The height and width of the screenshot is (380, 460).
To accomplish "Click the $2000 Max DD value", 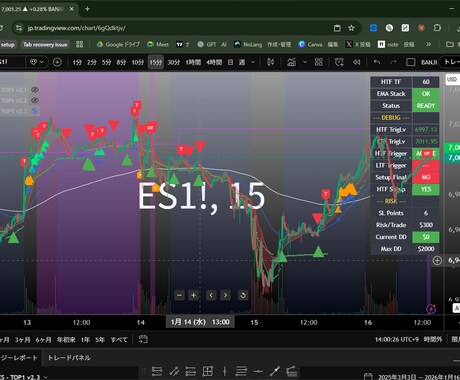I will tap(426, 249).
